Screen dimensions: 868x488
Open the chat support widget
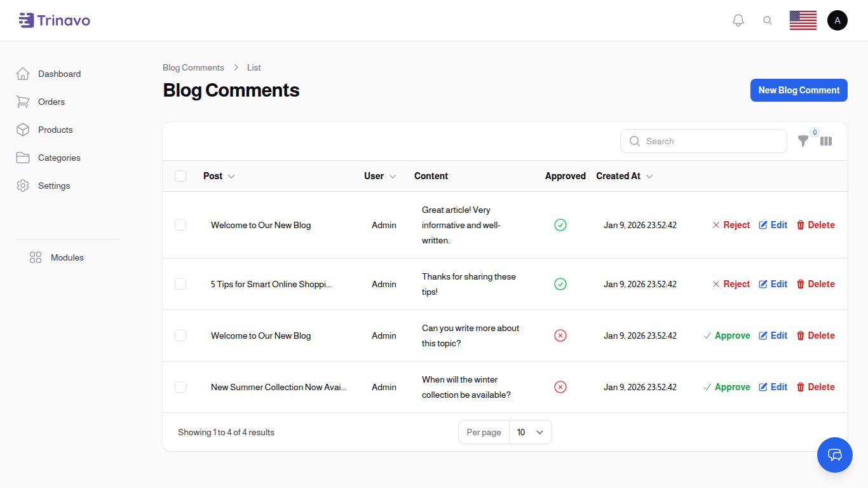834,455
